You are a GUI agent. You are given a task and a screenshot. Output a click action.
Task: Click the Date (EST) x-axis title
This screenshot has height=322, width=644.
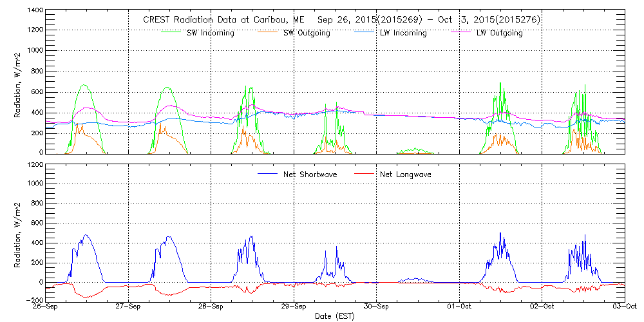(x=336, y=316)
